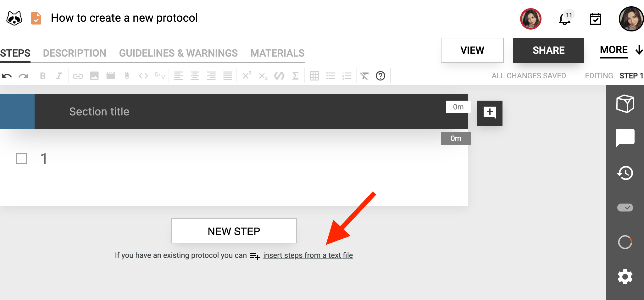
Task: Follow the insert steps from a text file link
Action: click(308, 255)
